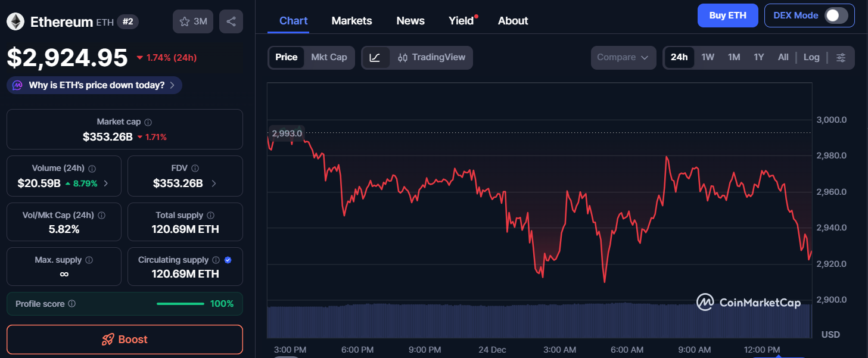Click the 2,993.0 opening price label

tap(287, 133)
